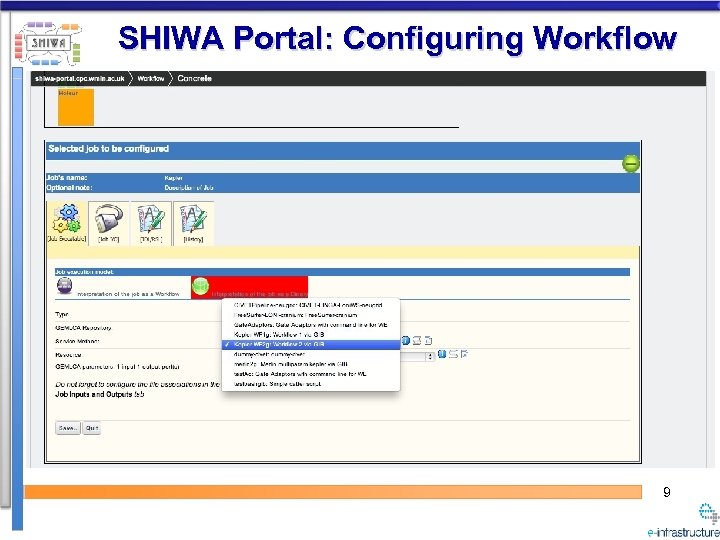Switch to the Job I/O tab

click(x=109, y=224)
